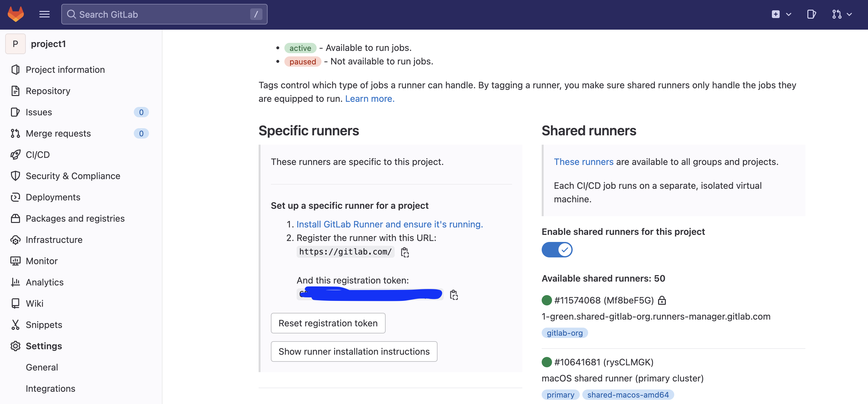Open Settings in sidebar
This screenshot has height=404, width=868.
point(44,346)
